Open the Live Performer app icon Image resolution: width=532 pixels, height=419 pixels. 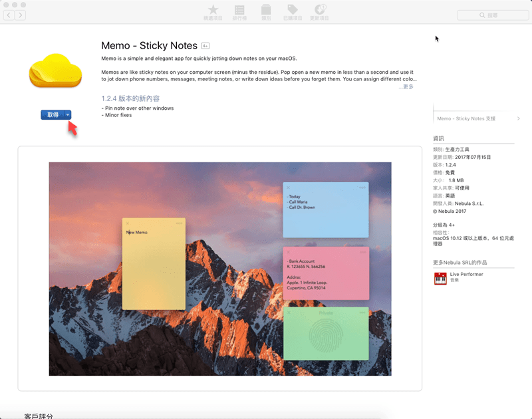[440, 278]
